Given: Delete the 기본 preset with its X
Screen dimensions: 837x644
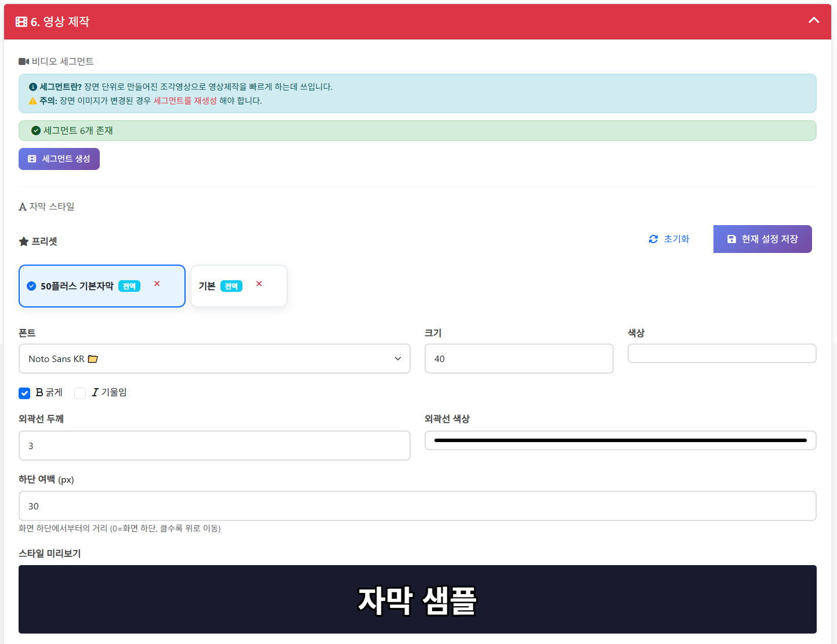Looking at the screenshot, I should (x=259, y=284).
